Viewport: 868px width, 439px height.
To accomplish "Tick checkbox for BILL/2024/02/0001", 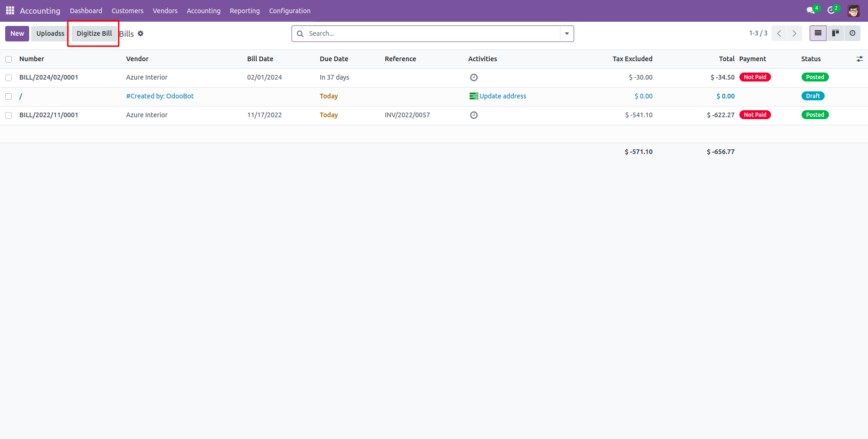I will pos(8,78).
